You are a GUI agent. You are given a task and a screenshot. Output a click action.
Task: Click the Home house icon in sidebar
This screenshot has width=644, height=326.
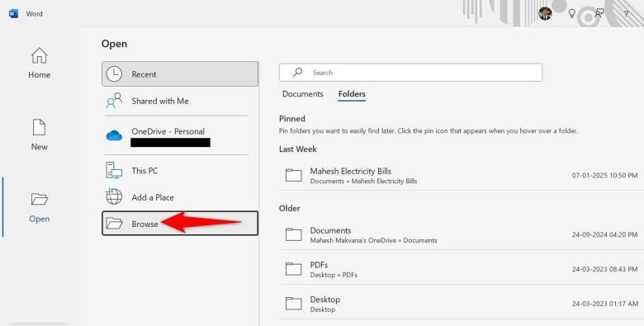point(39,55)
